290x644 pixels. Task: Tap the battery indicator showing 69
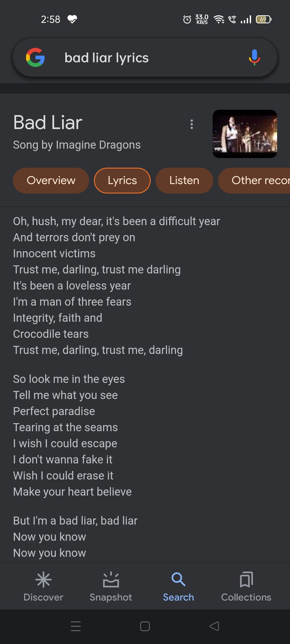263,19
